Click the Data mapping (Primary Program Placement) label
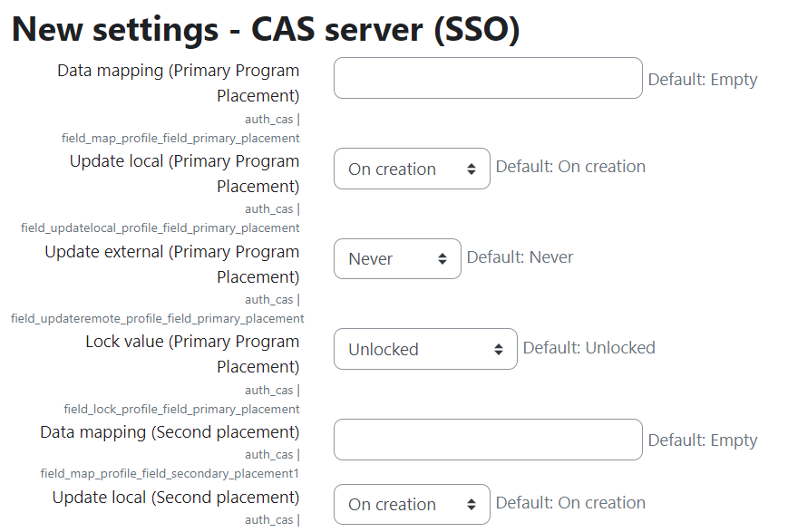The width and height of the screenshot is (807, 532). click(178, 82)
